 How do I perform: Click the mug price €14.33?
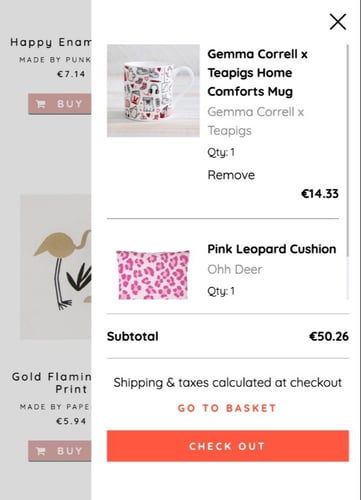point(320,194)
